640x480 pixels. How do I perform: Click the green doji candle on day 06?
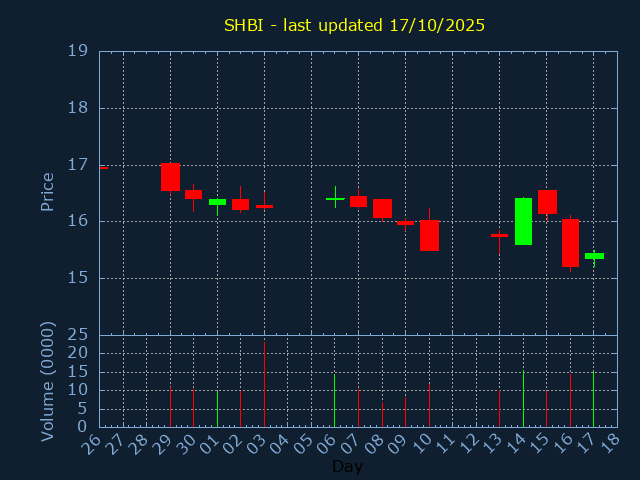pos(335,199)
